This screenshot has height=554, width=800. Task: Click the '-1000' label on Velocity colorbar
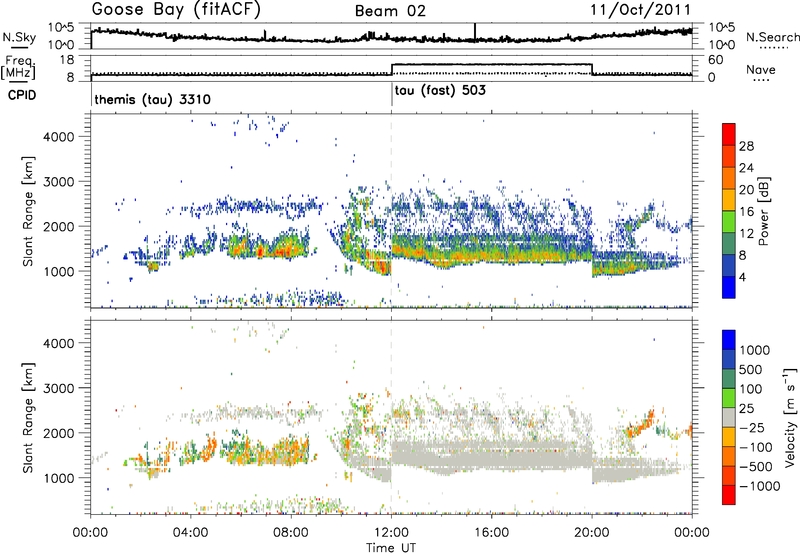tap(760, 486)
